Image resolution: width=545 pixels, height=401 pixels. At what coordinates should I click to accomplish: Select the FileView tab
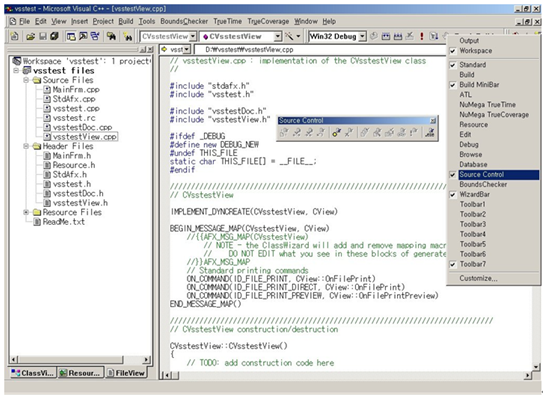point(126,373)
